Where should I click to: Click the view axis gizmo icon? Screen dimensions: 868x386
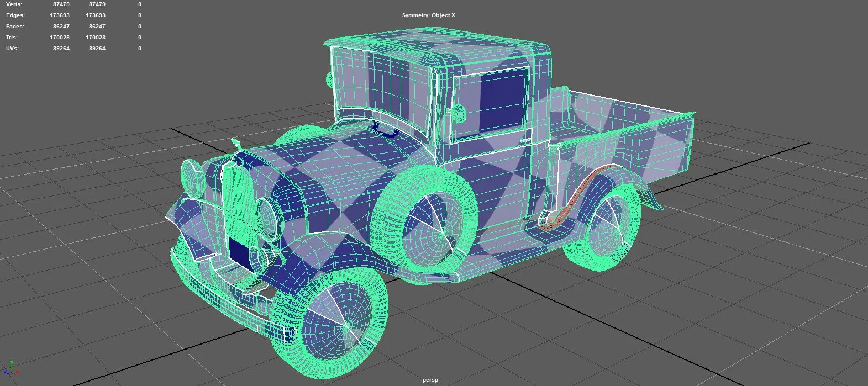(x=12, y=368)
